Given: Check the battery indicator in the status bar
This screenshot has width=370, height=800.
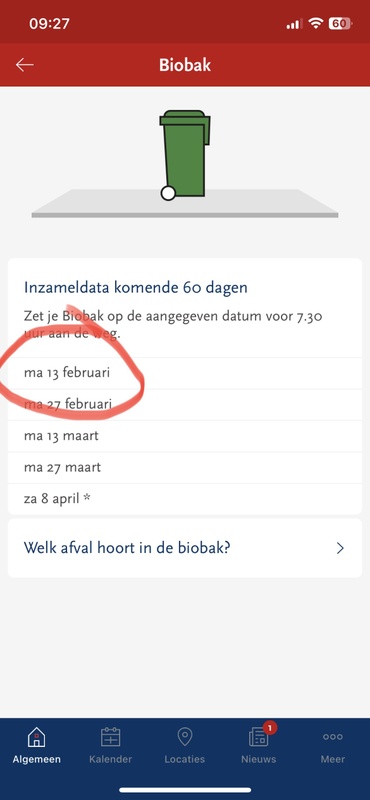Looking at the screenshot, I should (339, 23).
